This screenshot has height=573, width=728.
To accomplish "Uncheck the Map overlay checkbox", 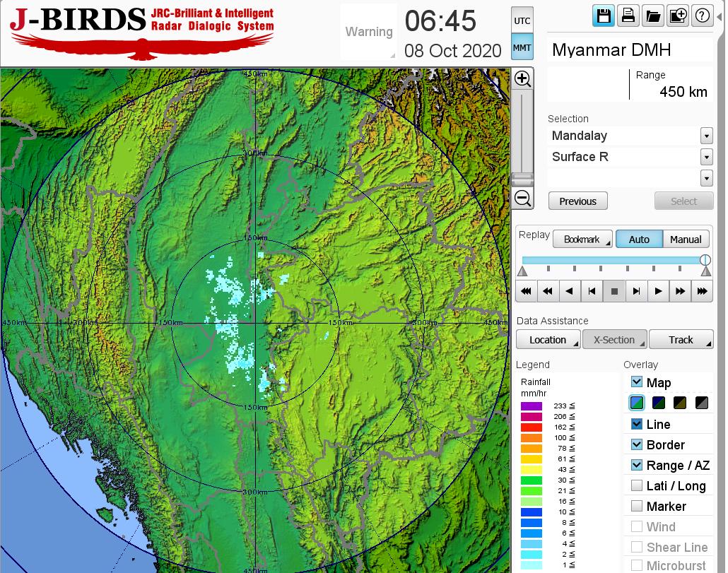I will 637,382.
